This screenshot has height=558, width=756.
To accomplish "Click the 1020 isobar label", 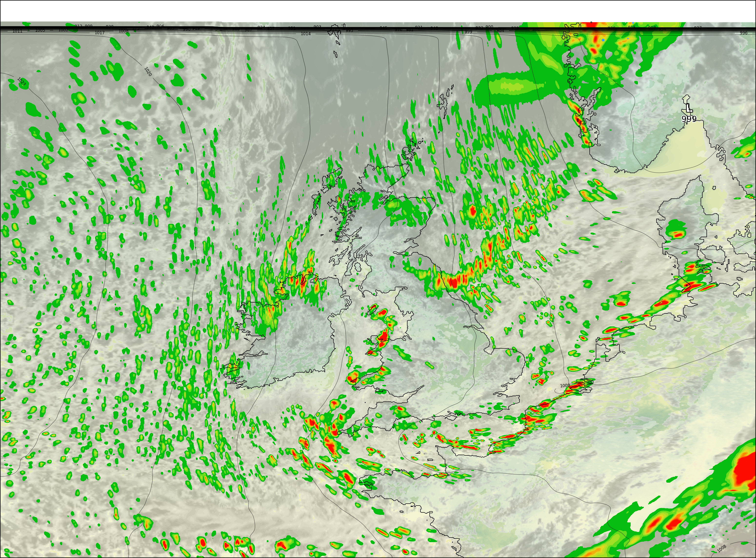I will (148, 72).
